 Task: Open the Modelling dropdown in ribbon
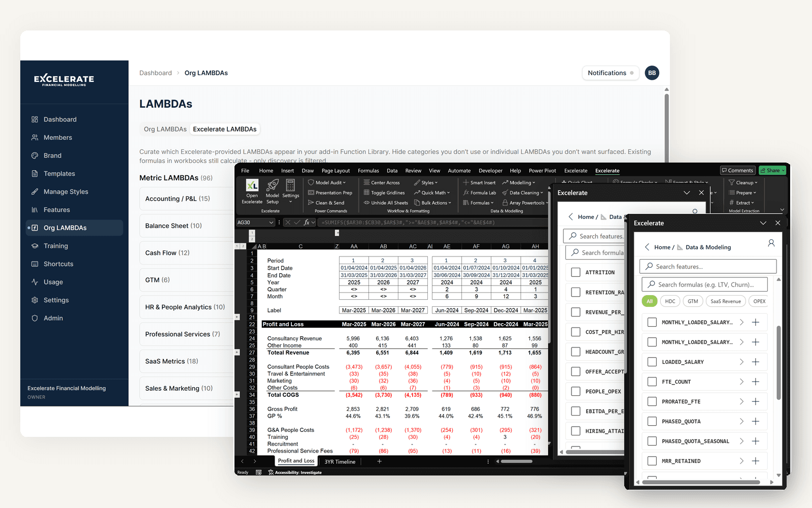point(519,182)
